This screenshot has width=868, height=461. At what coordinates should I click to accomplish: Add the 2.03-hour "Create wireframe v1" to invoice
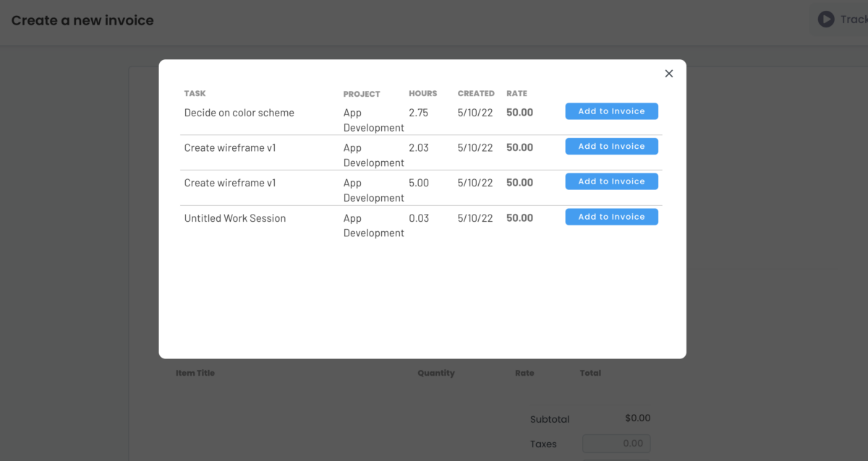(611, 146)
